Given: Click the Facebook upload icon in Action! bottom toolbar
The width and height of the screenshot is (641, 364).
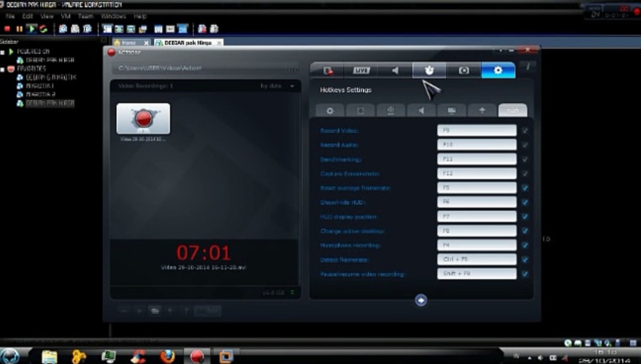Looking at the screenshot, I should pyautogui.click(x=186, y=311).
